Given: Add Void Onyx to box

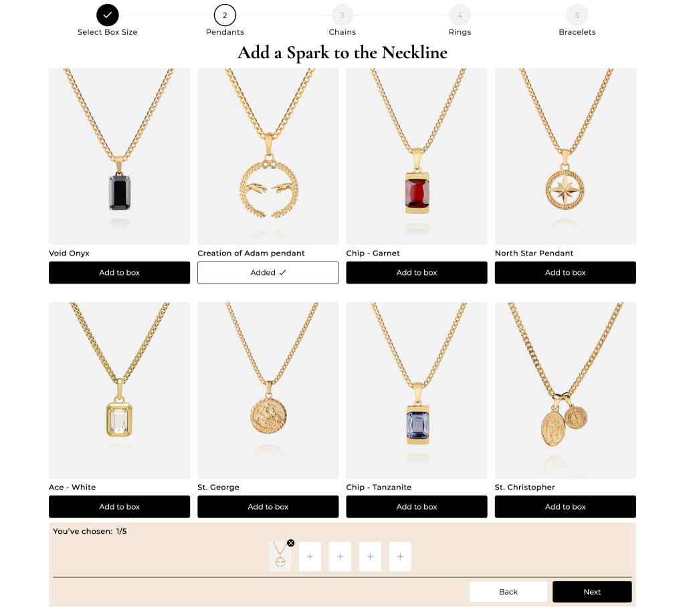Looking at the screenshot, I should [119, 273].
